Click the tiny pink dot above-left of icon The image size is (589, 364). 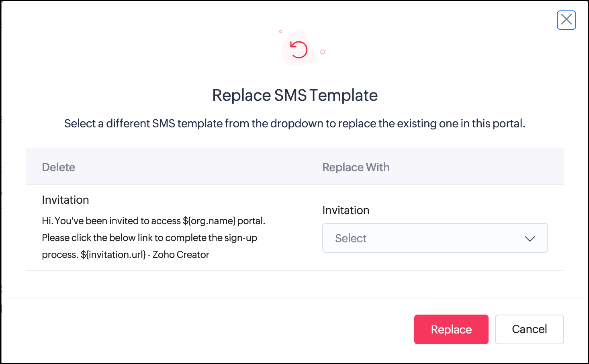coord(281,31)
